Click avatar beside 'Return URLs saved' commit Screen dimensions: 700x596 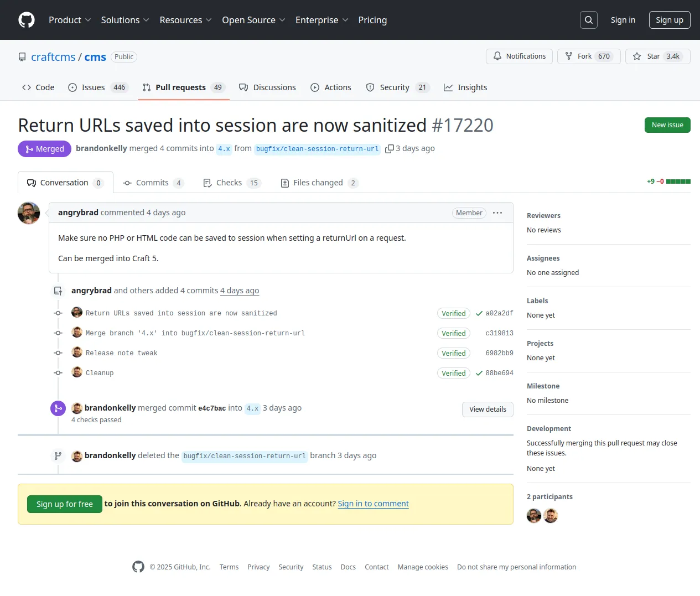(77, 313)
